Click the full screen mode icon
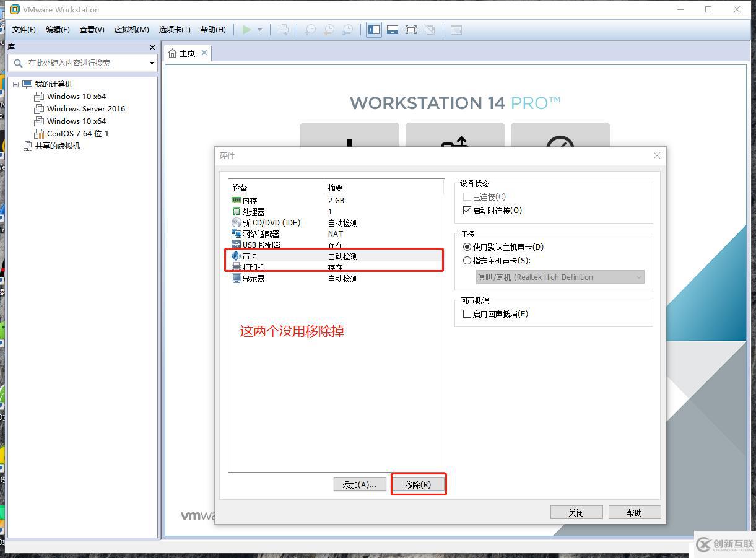Viewport: 756px width, 558px height. [411, 30]
